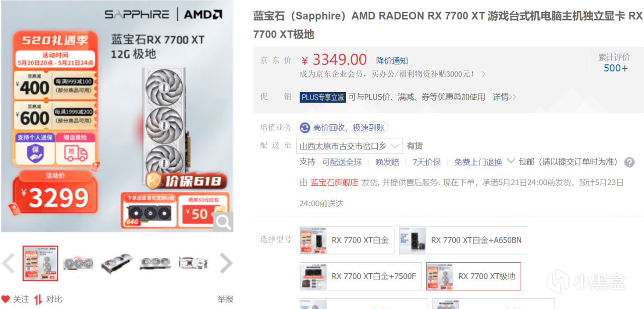Click the 价保618 shield badge
This screenshot has width=644, height=309.
pyautogui.click(x=183, y=181)
